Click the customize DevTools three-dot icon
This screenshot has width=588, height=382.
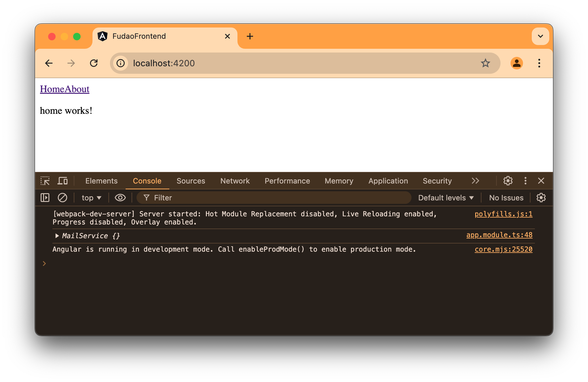(526, 181)
